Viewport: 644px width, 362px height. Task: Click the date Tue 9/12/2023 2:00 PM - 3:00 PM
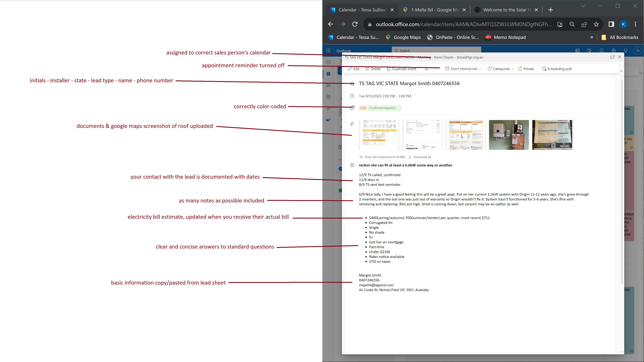[x=385, y=96]
